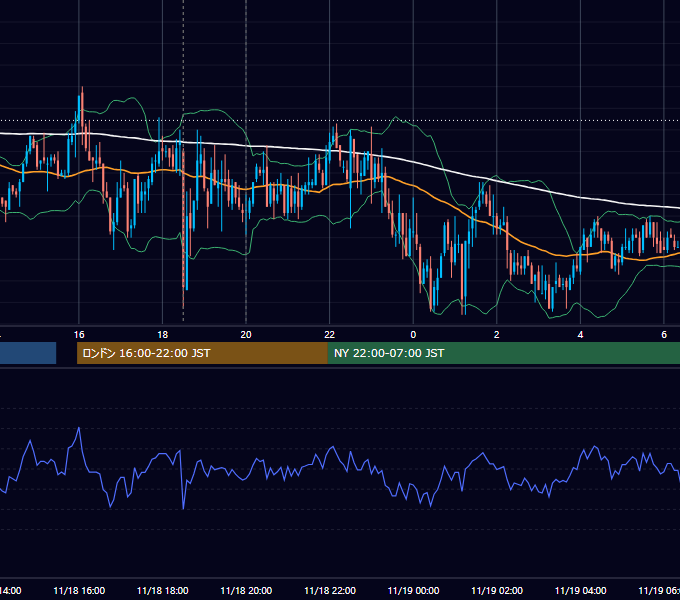This screenshot has height=600, width=680.
Task: Click the hour label 6 under the chart
Action: (664, 335)
